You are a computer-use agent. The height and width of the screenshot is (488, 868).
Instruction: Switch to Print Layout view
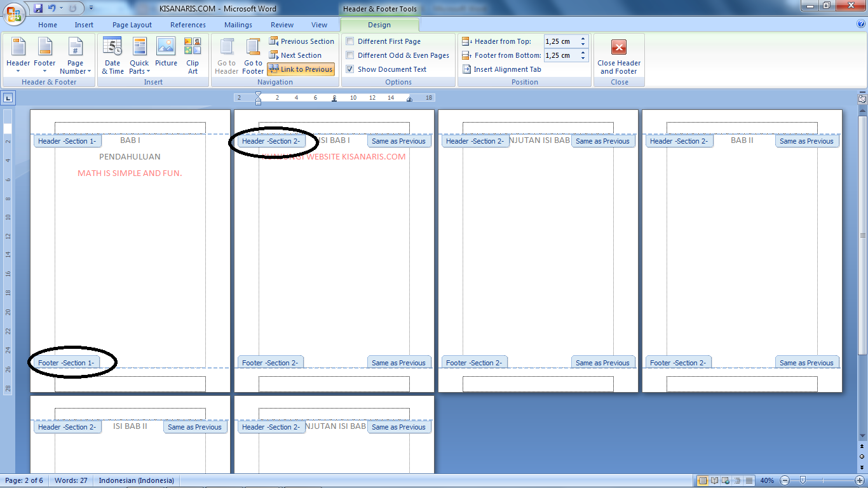coord(703,480)
